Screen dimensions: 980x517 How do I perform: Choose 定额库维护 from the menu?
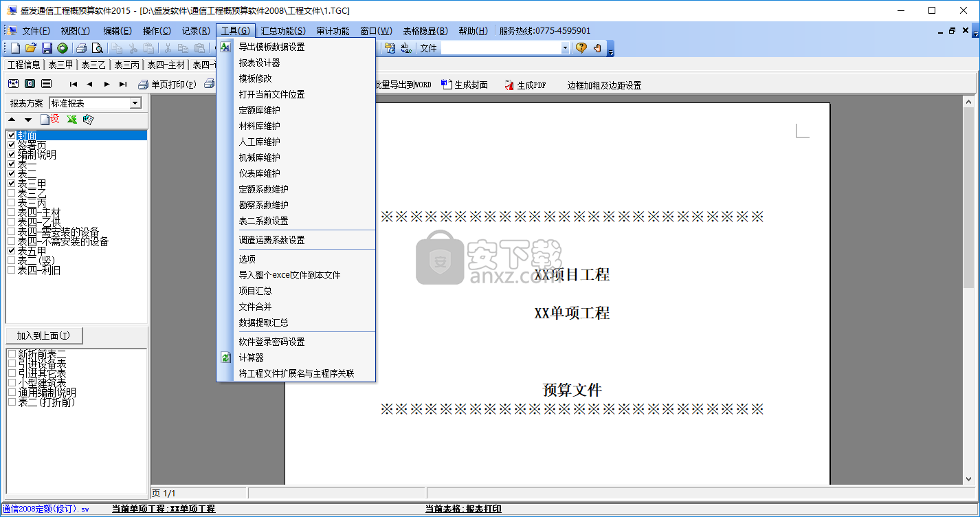click(259, 110)
